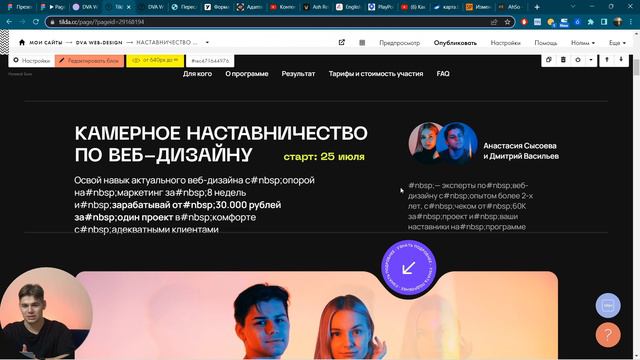The width and height of the screenshot is (640, 360).
Task: Click the Анастасия Сысоева и Дмитрий Васильев text
Action: click(521, 151)
